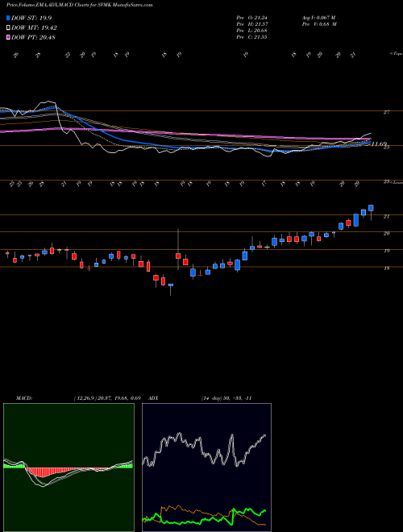Click the 19 price axis label
The image size is (403, 532).
pos(386,251)
